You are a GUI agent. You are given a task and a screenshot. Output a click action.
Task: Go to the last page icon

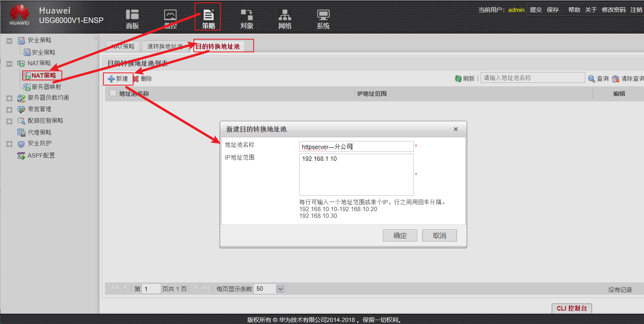[206, 288]
